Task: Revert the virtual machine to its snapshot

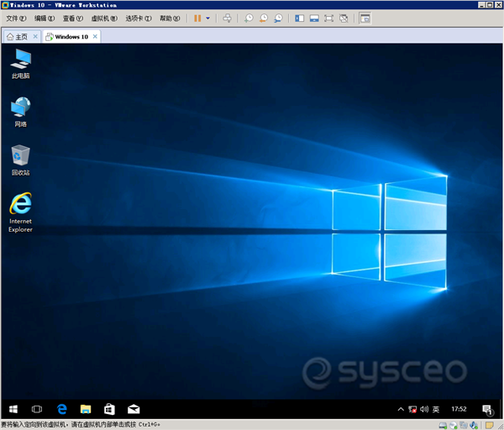Action: pos(263,18)
